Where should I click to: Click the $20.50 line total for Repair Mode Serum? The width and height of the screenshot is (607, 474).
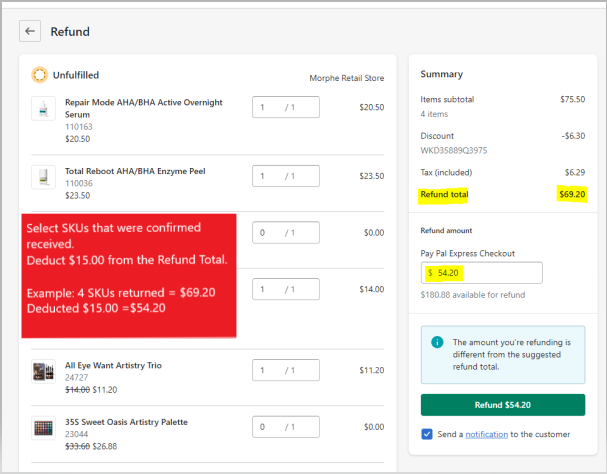click(372, 107)
